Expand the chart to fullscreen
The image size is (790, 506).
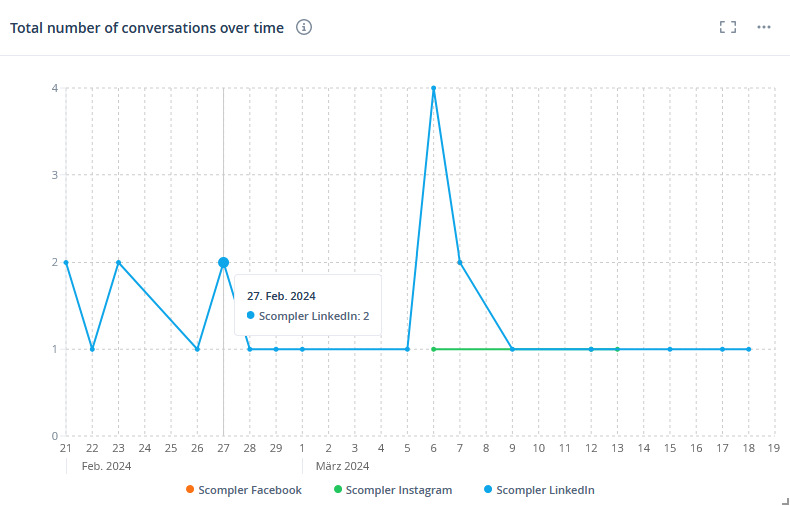coord(728,27)
